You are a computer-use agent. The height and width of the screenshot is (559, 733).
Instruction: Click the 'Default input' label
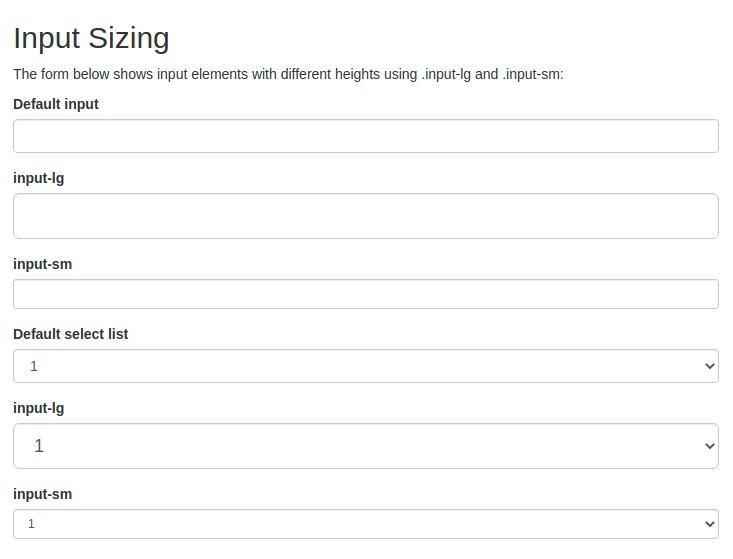pyautogui.click(x=56, y=104)
